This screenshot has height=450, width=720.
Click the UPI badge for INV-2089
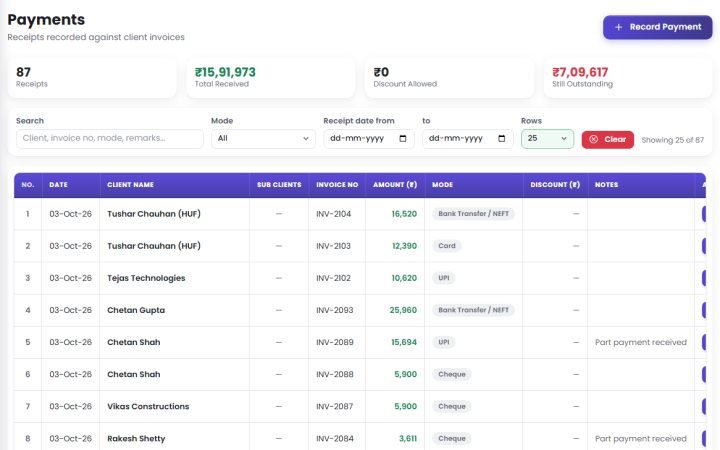pos(444,343)
